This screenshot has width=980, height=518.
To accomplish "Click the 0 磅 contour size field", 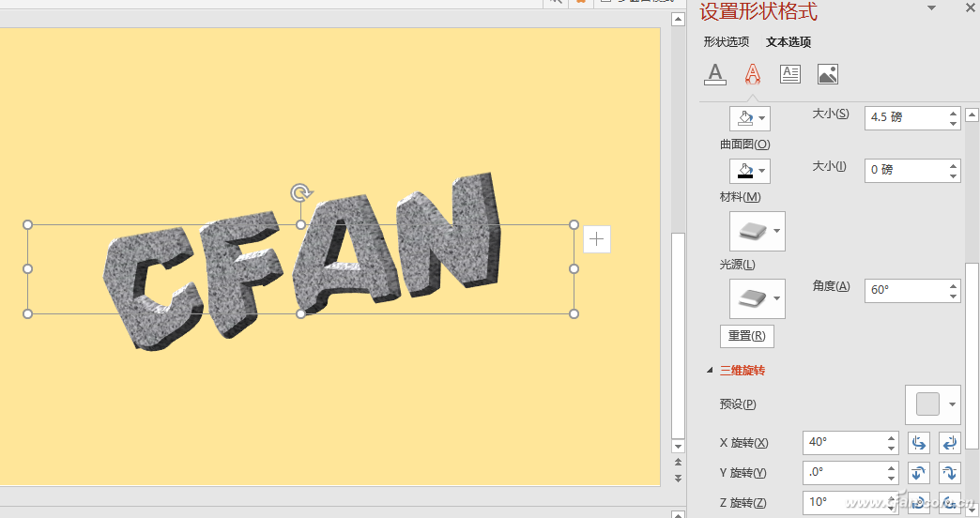I will (905, 170).
